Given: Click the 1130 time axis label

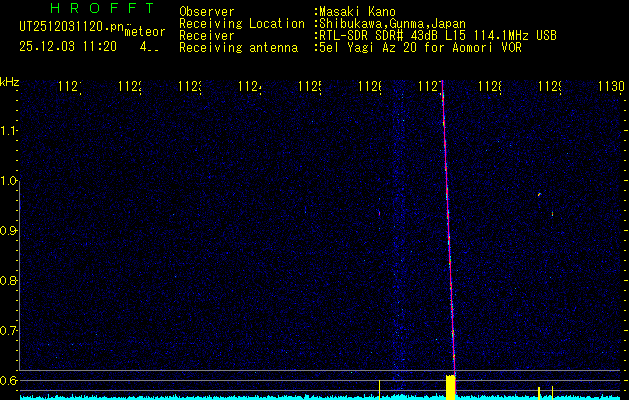Looking at the screenshot, I should tap(611, 87).
